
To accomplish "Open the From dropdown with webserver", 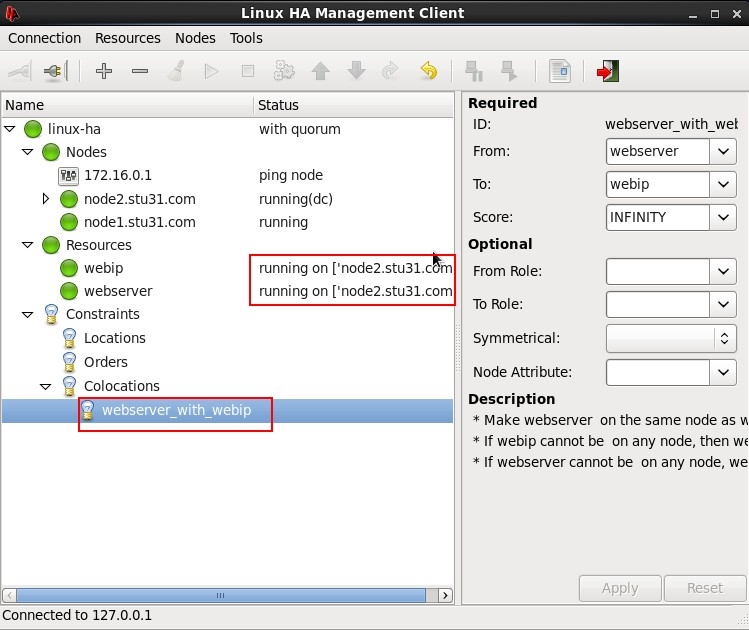I will tap(723, 151).
